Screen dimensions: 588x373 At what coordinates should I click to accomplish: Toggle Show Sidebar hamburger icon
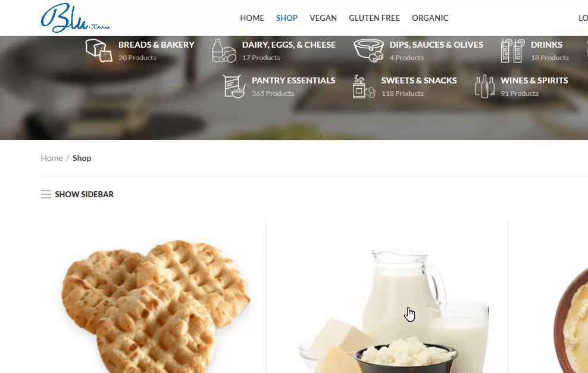(x=46, y=194)
